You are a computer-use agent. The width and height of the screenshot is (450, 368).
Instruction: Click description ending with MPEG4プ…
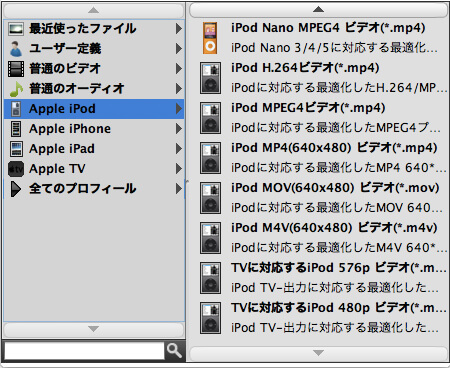click(x=336, y=128)
